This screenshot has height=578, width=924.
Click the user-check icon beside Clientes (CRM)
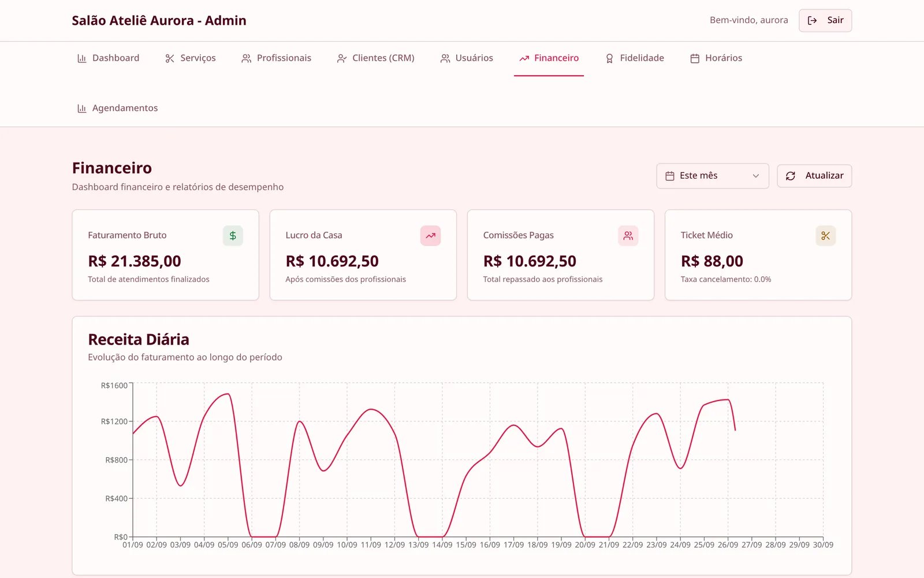coord(342,58)
